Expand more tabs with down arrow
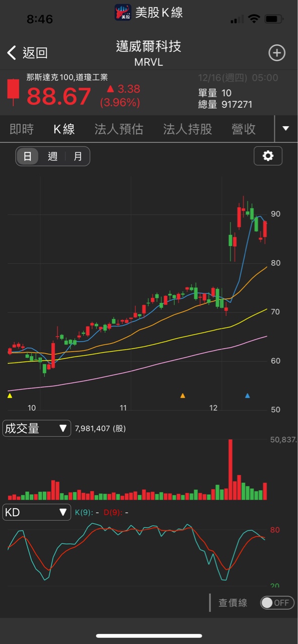 pyautogui.click(x=286, y=129)
